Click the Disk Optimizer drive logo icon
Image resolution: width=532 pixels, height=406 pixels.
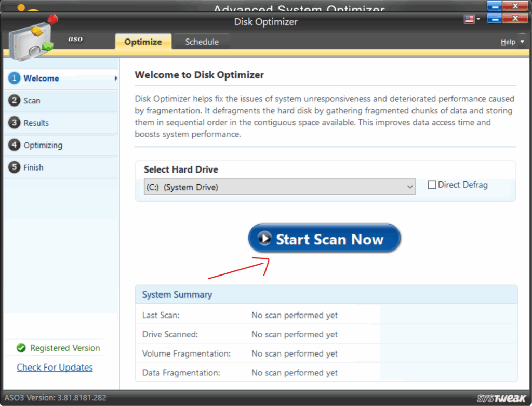tap(33, 38)
